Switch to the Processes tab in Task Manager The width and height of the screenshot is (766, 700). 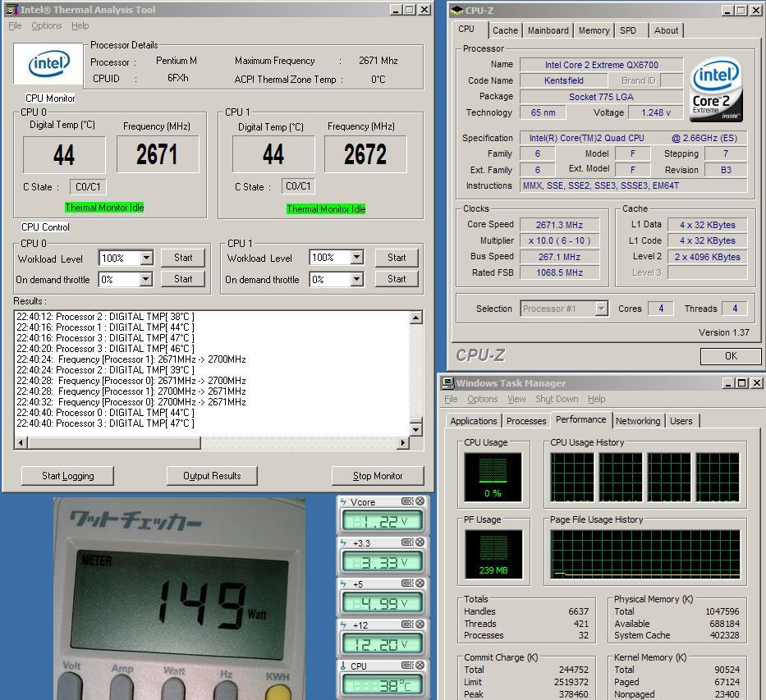coord(526,421)
